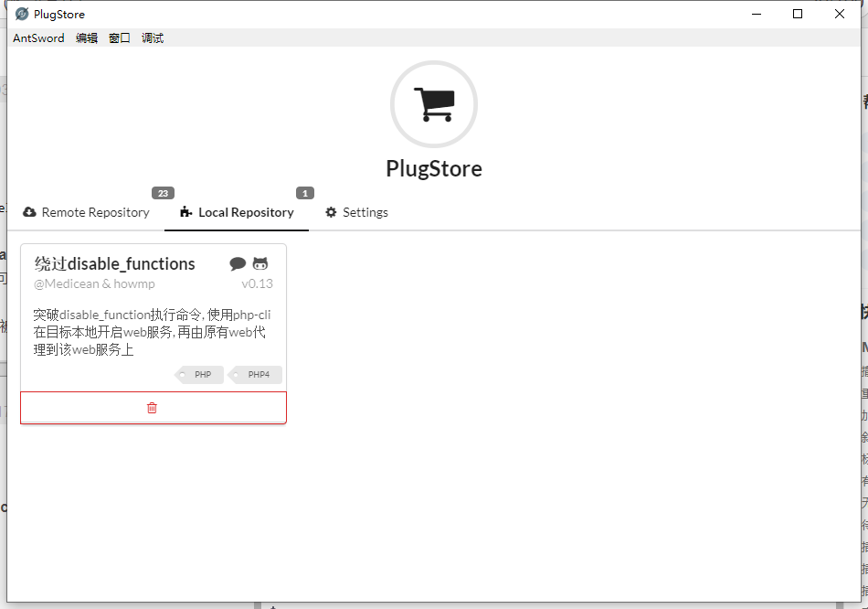Screen dimensions: 868x609
Task: Open the 调试 menu
Action: pos(151,37)
